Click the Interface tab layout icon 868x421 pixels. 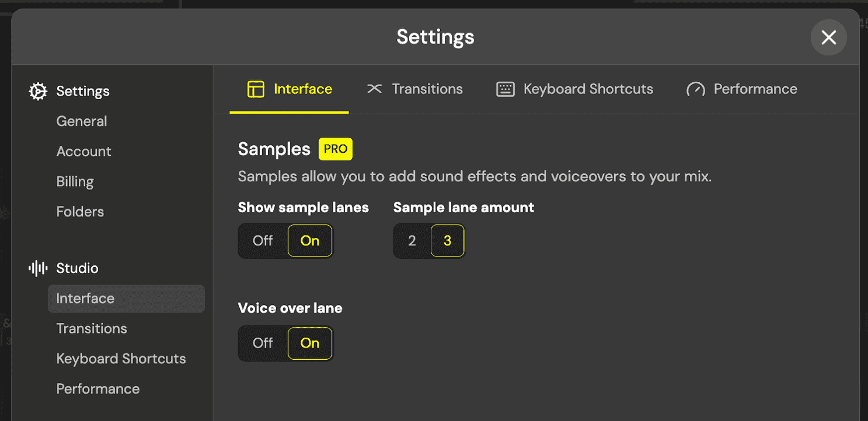[x=256, y=89]
